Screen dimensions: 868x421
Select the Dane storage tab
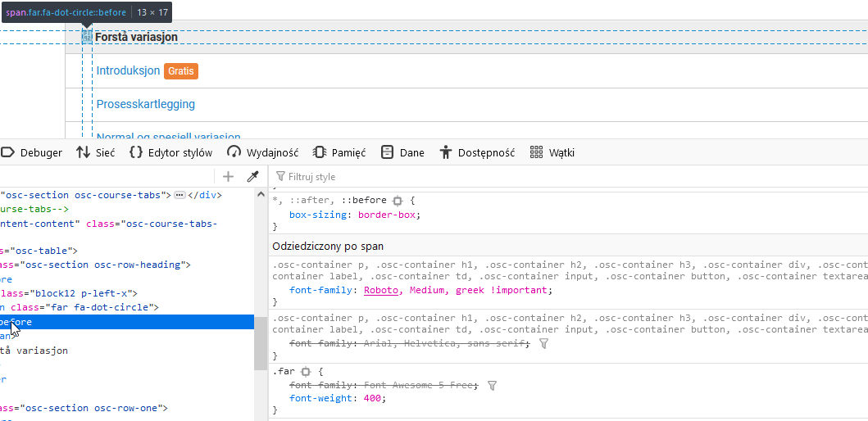click(402, 152)
